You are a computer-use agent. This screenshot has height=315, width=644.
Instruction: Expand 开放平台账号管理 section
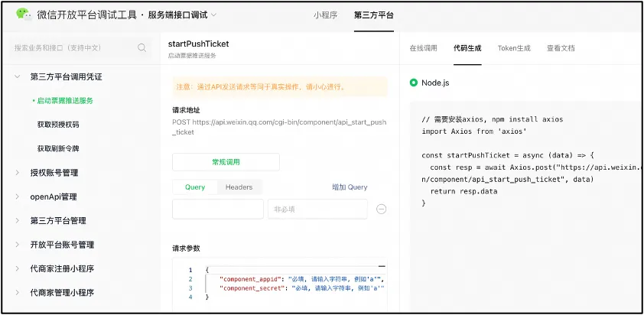(18, 245)
